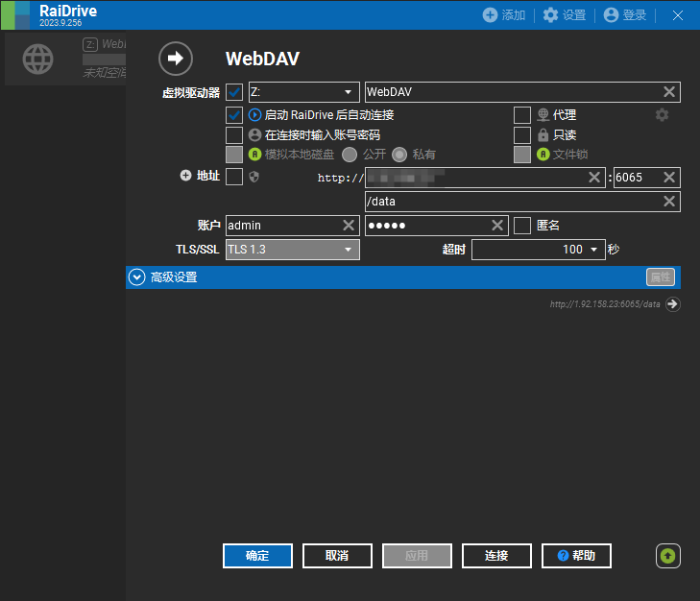
Task: Click the plus icon next to 地址
Action: tap(185, 176)
